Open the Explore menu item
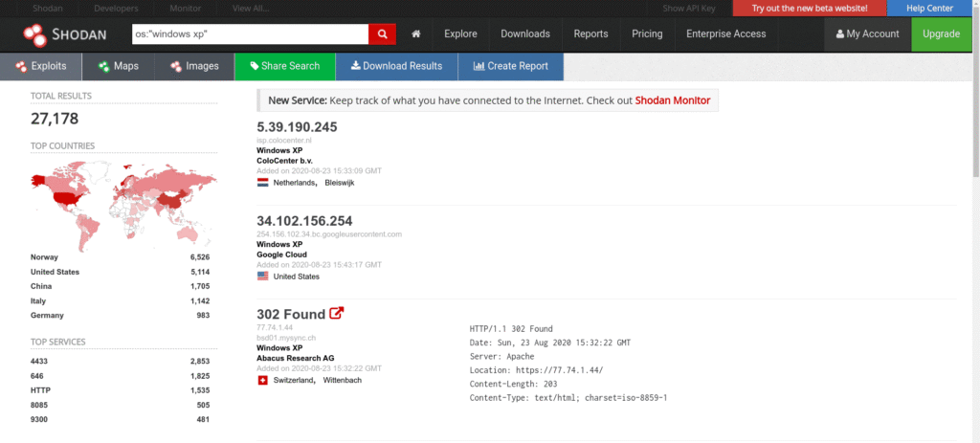Screen dimensions: 980x443 pyautogui.click(x=460, y=34)
